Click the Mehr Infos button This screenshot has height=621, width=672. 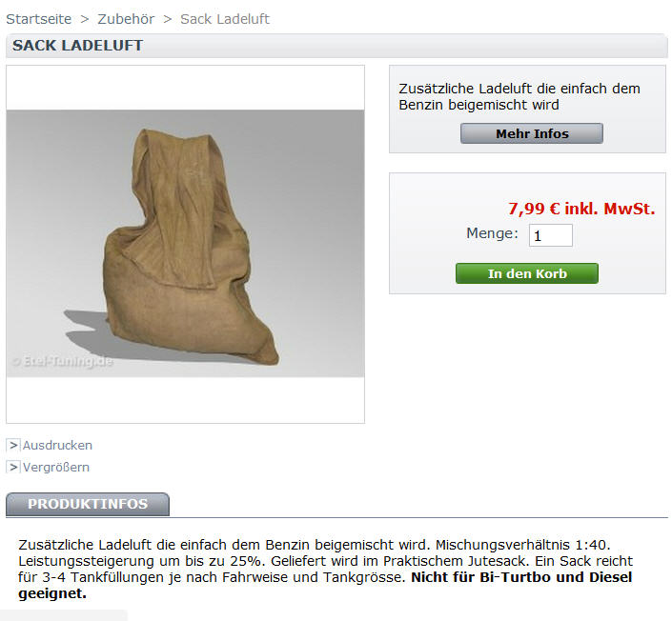pos(532,133)
